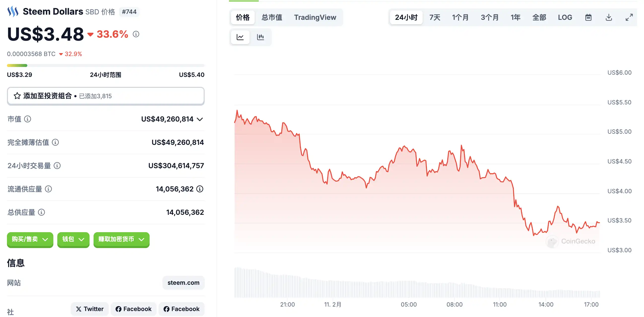Open the TradingView tab

[x=315, y=17]
